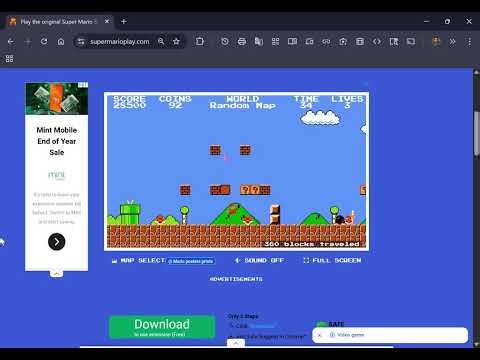Click the blue link in the ad steps
This screenshot has width=480, height=360.
262,326
